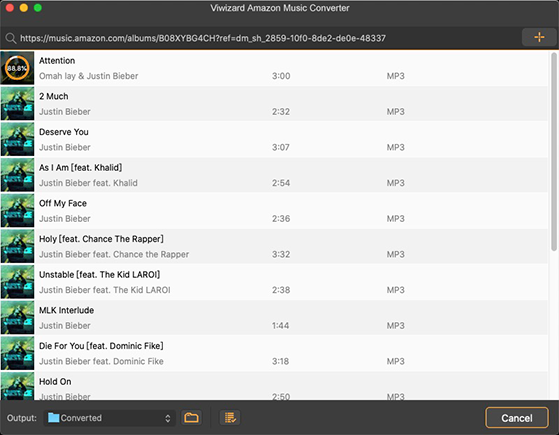Click the Unstable album thumbnail
Viewport: 559px width, 435px height.
click(x=17, y=282)
